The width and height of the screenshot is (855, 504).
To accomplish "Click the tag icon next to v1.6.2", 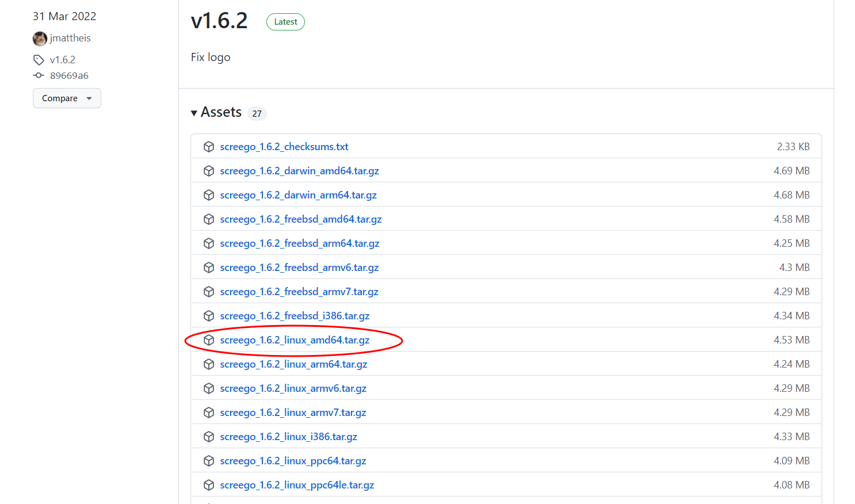I will (39, 60).
